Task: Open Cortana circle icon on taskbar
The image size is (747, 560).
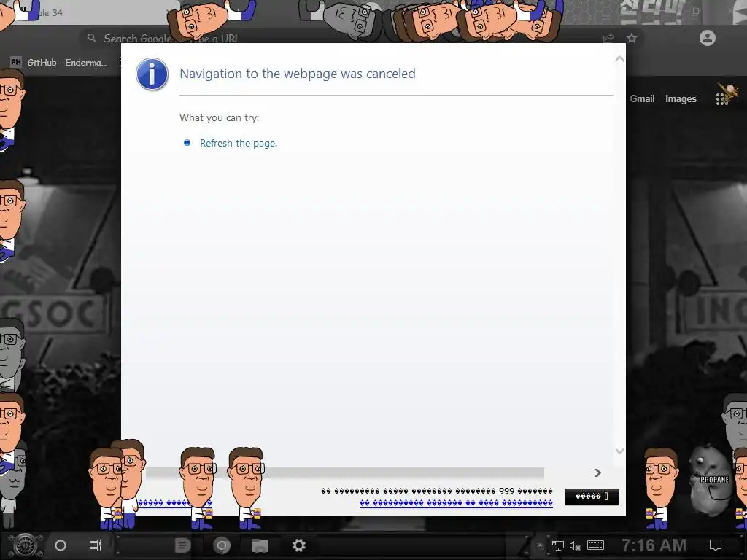Action: pyautogui.click(x=61, y=545)
